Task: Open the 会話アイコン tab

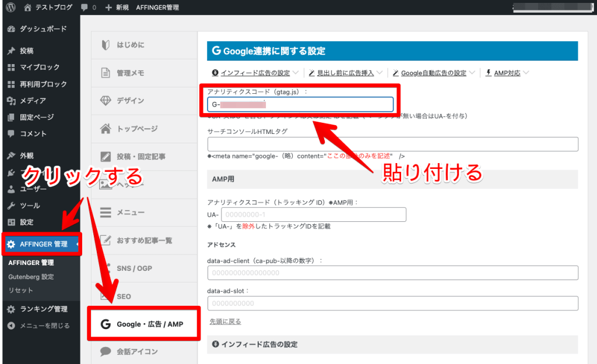Action: click(x=145, y=351)
